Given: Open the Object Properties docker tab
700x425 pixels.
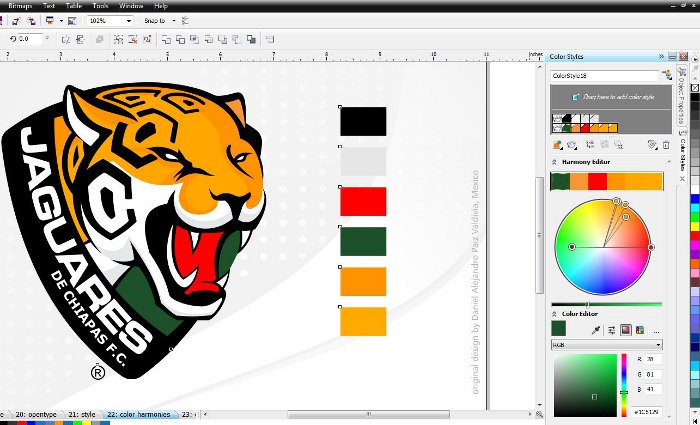Looking at the screenshot, I should [682, 95].
